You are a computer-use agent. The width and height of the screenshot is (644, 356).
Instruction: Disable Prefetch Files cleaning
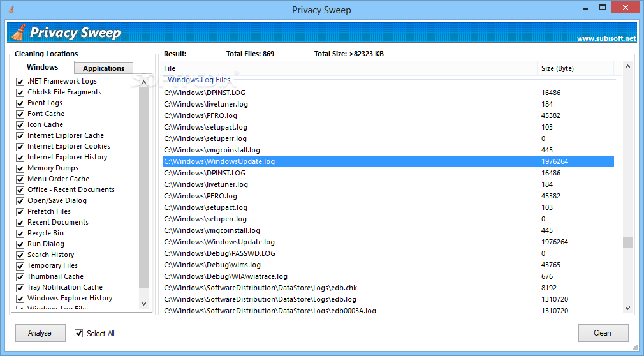[x=20, y=211]
